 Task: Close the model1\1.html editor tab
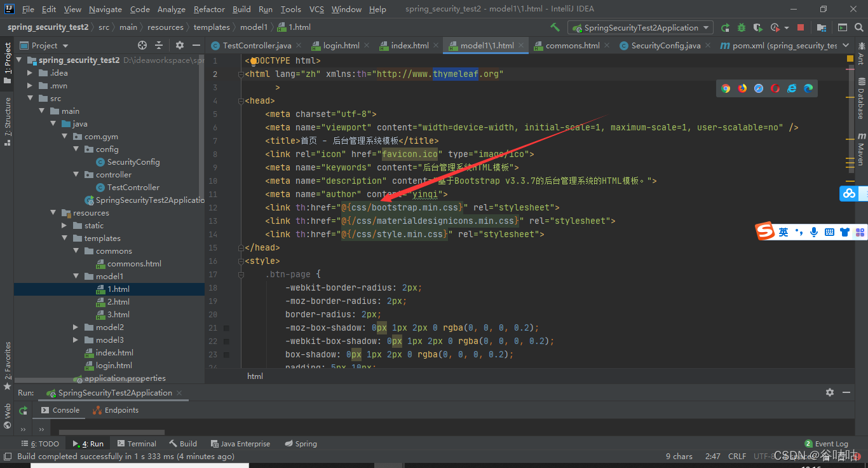(x=521, y=45)
